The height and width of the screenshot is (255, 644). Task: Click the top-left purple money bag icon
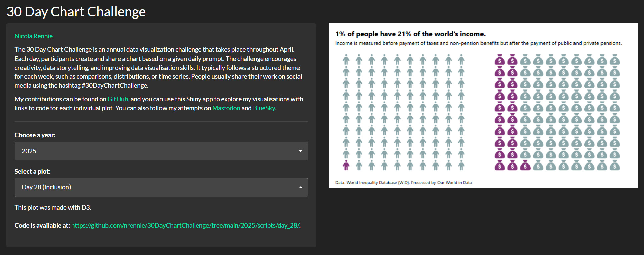coord(500,60)
